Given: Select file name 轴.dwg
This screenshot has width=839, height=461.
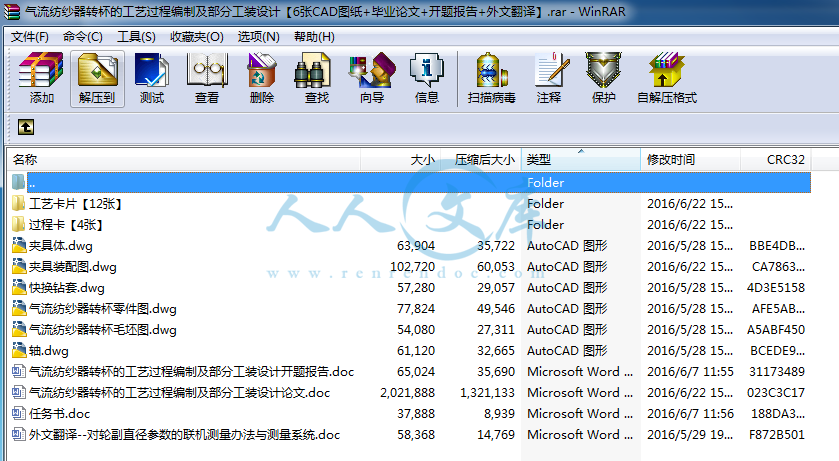Looking at the screenshot, I should (49, 351).
